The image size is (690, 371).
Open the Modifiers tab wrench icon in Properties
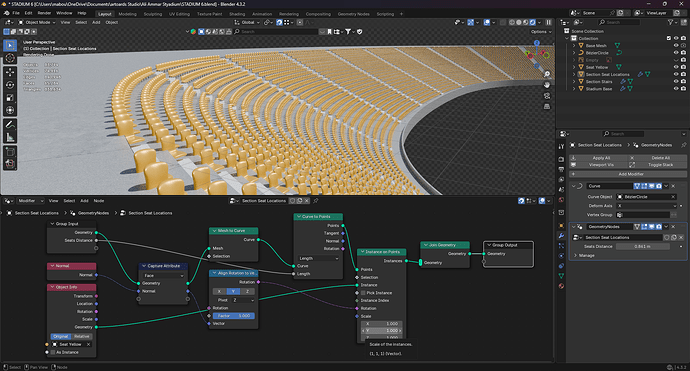[561, 236]
